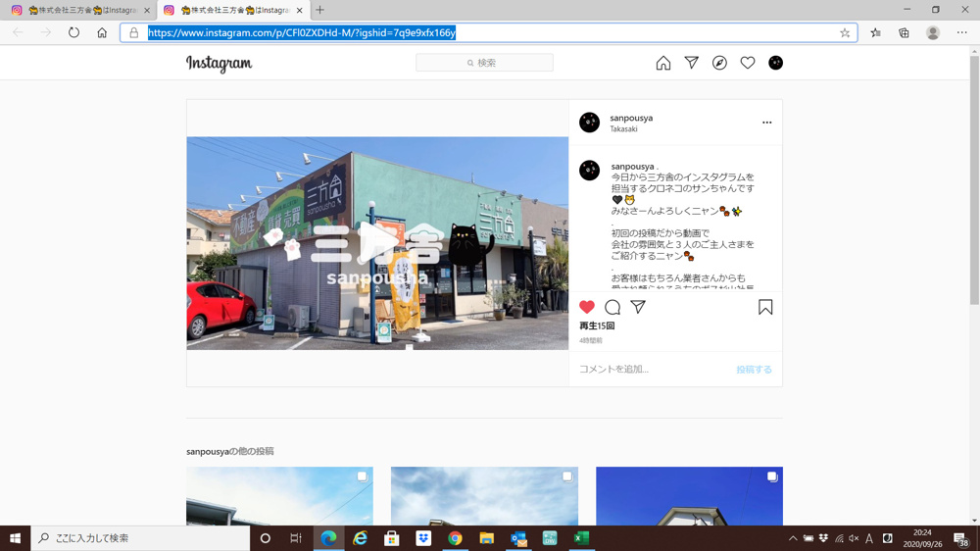Open sanpousya username in post header
Viewport: 980px width, 551px height.
[631, 118]
